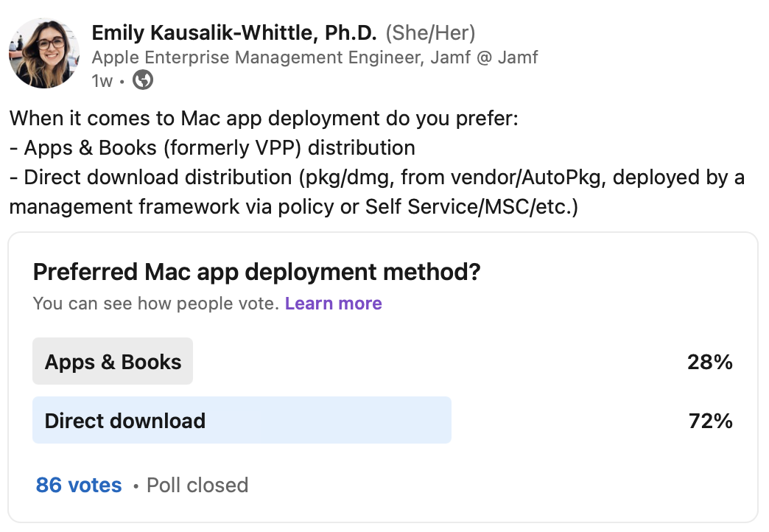Click the 'management framework via policy' line
Viewport: 769px width, 532px height.
pyautogui.click(x=294, y=206)
